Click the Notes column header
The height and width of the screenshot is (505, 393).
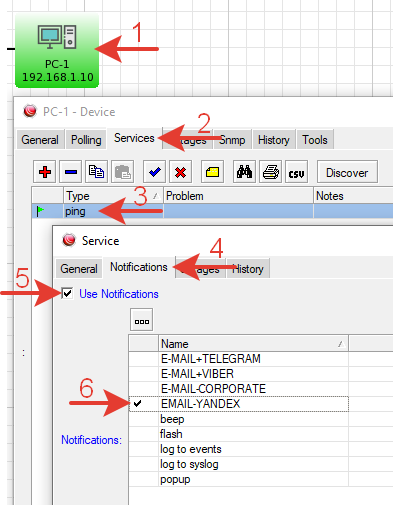[353, 196]
